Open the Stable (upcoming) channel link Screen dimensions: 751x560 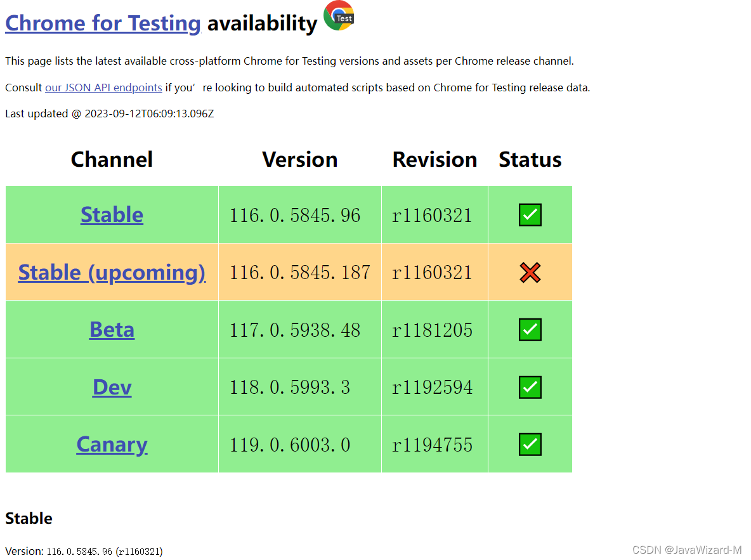click(x=112, y=272)
